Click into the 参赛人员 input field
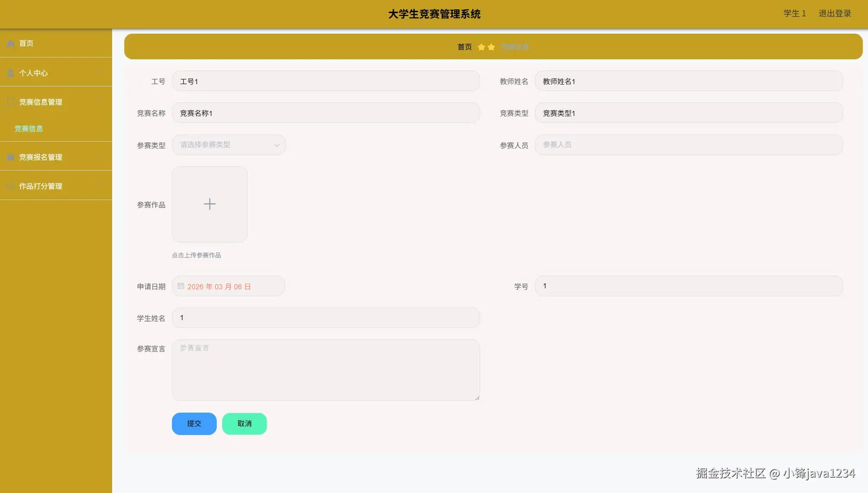The image size is (868, 493). tap(689, 145)
